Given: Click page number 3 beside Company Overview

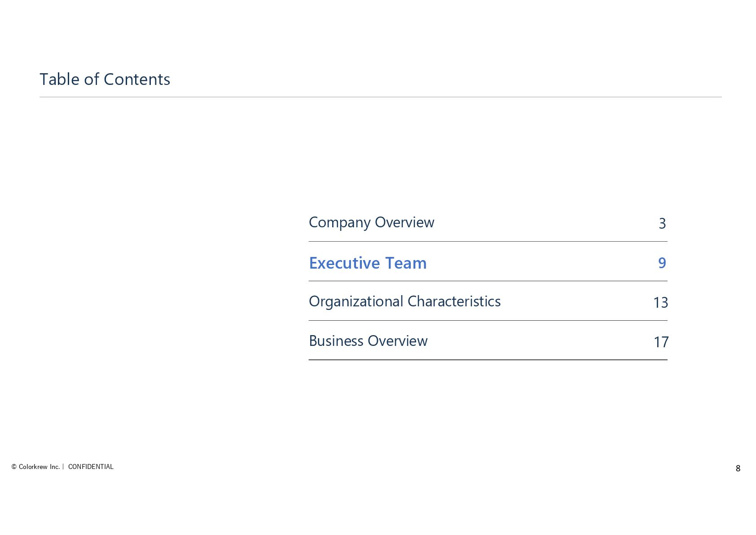Looking at the screenshot, I should click(662, 223).
